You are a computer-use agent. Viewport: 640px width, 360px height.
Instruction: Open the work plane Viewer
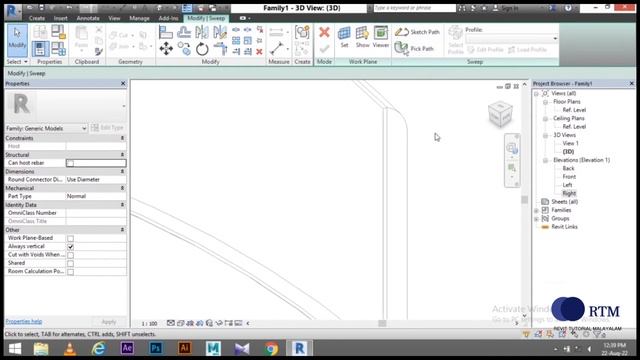coord(380,37)
